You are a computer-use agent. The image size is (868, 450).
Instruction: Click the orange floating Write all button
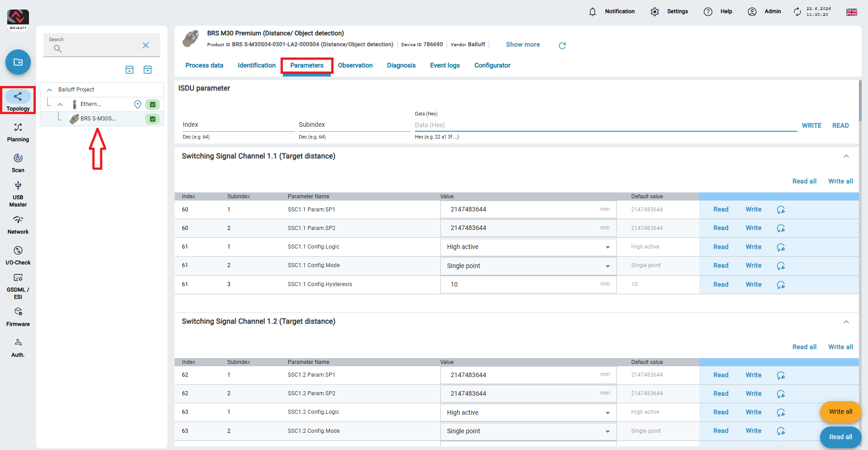(x=840, y=412)
